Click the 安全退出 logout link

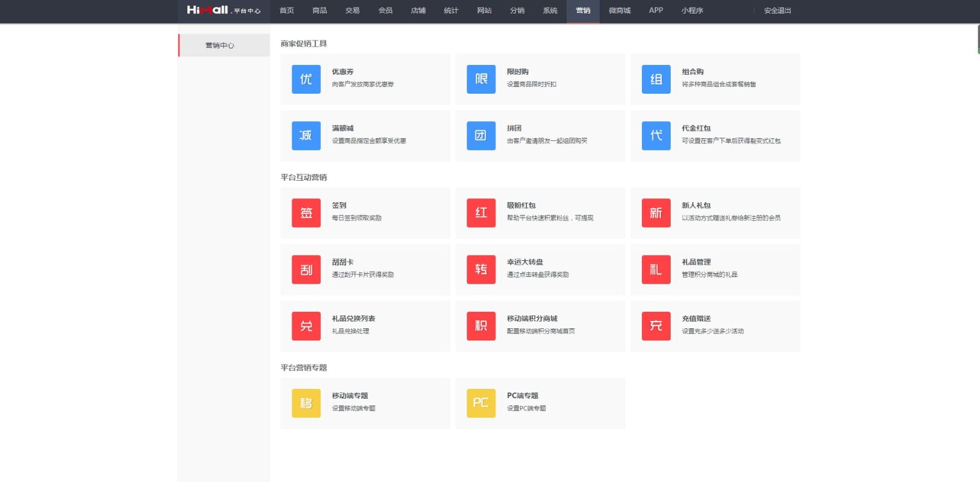pos(777,10)
